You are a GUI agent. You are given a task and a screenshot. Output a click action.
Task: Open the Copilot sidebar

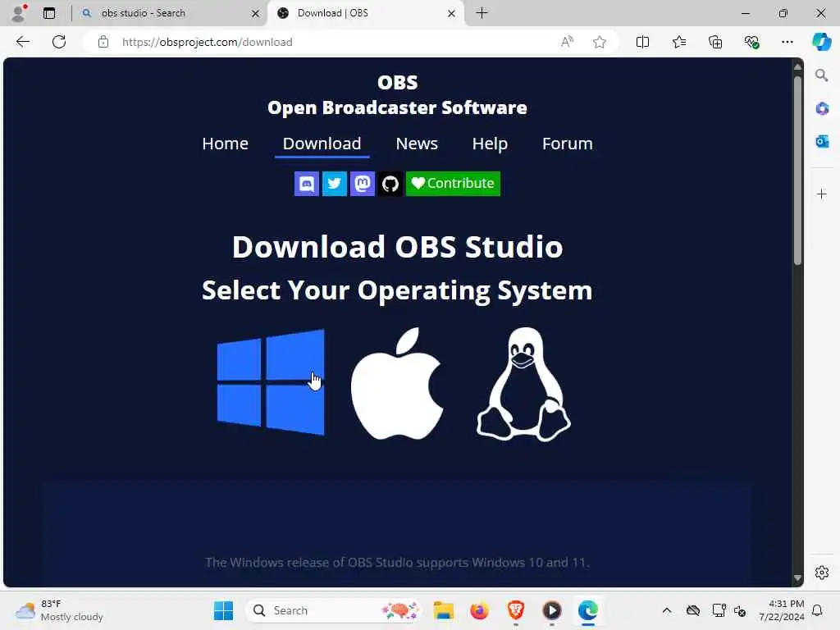[821, 42]
